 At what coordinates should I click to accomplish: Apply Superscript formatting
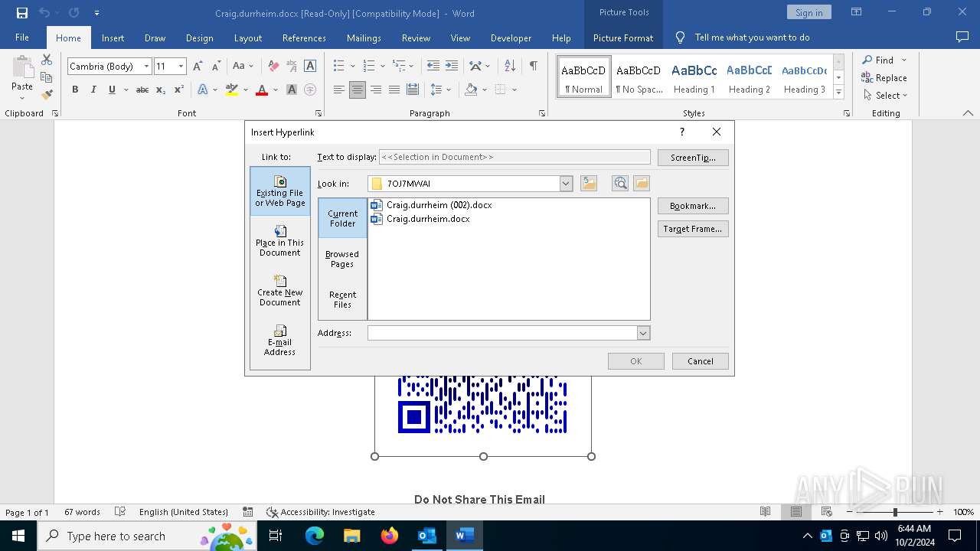pos(178,90)
